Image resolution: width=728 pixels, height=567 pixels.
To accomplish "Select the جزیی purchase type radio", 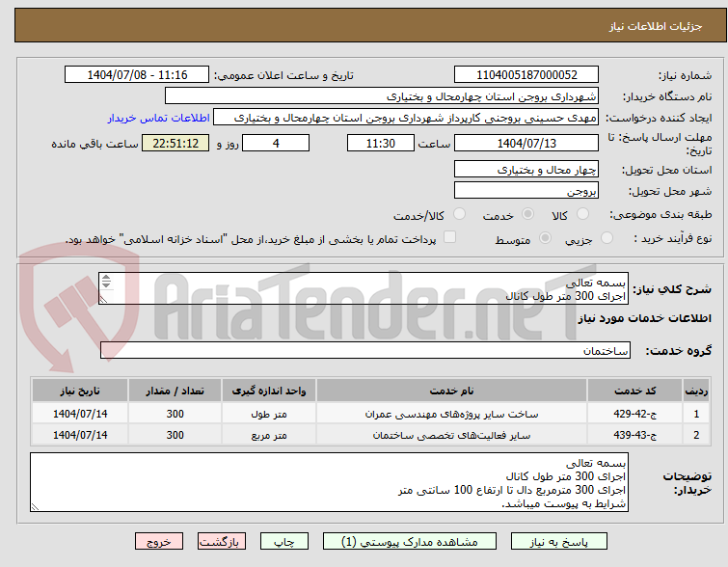I will pos(607,238).
